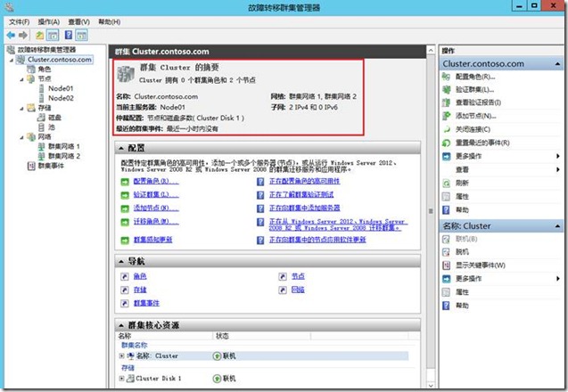
Task: Click 验证群集(L)... in the actions pane
Action: click(475, 89)
